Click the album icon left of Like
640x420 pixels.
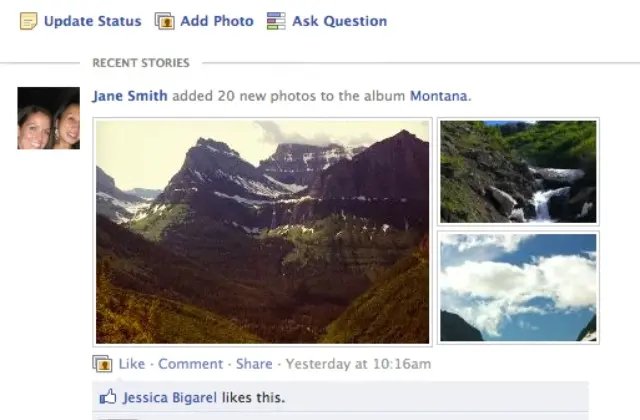coord(102,364)
